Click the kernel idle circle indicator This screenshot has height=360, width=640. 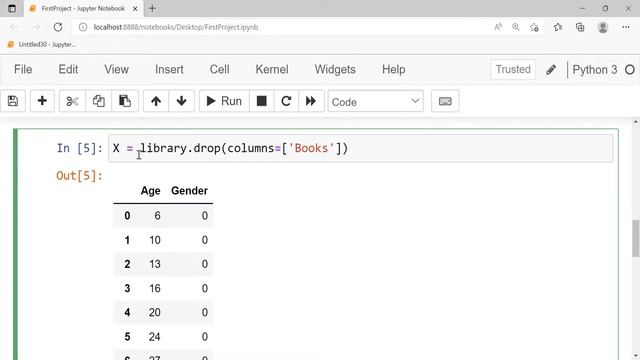point(630,70)
